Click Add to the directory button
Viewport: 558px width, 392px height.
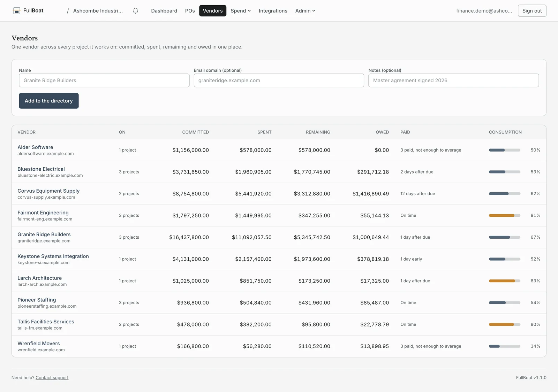tap(49, 101)
